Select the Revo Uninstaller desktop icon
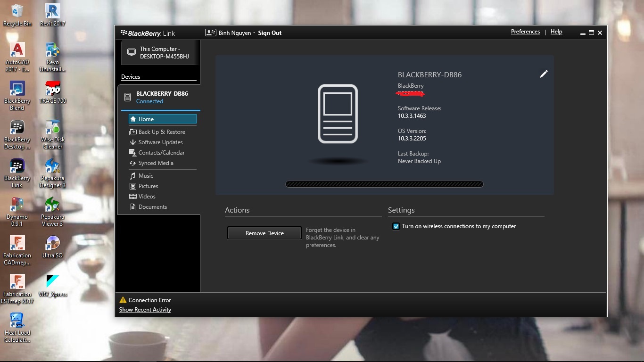 53,57
